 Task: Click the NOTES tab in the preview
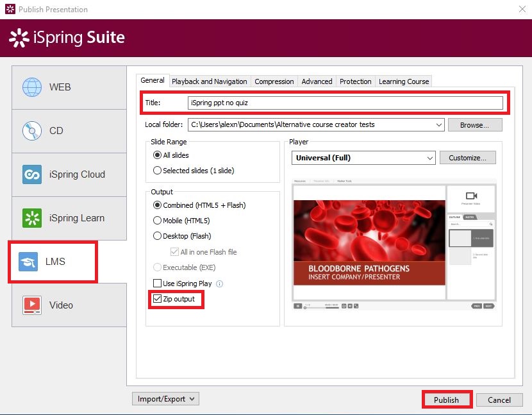[470, 217]
